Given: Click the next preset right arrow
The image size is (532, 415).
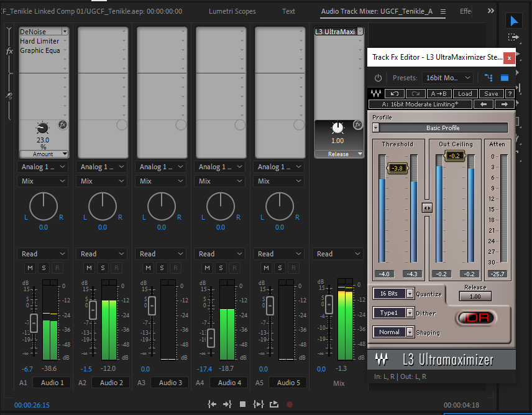Looking at the screenshot, I should (505, 105).
